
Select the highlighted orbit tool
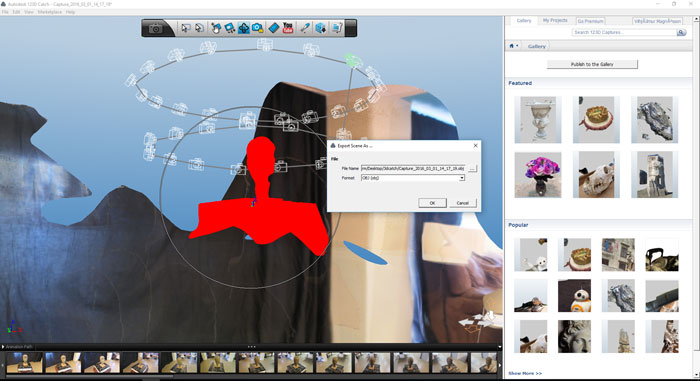244,28
